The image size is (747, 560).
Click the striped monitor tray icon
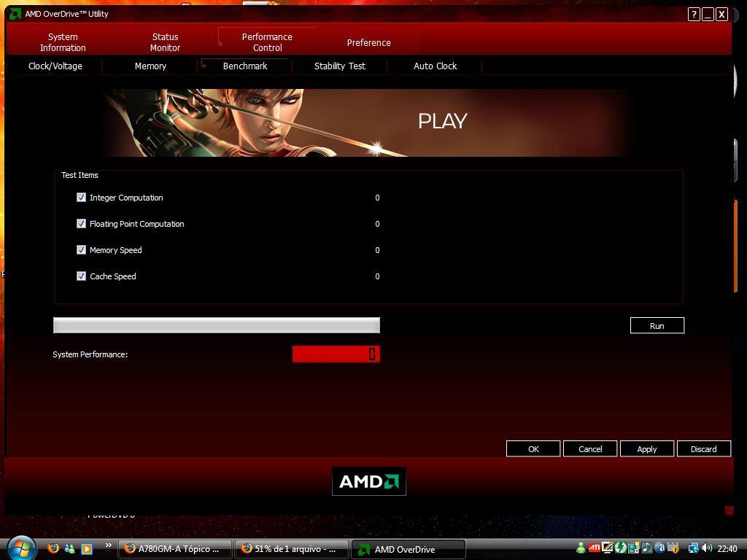(x=608, y=548)
